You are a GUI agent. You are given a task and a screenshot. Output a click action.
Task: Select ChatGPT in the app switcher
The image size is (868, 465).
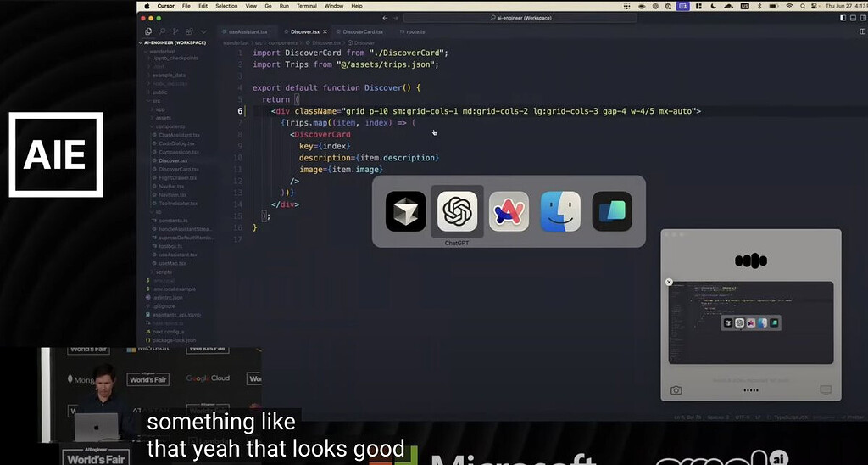tap(457, 211)
